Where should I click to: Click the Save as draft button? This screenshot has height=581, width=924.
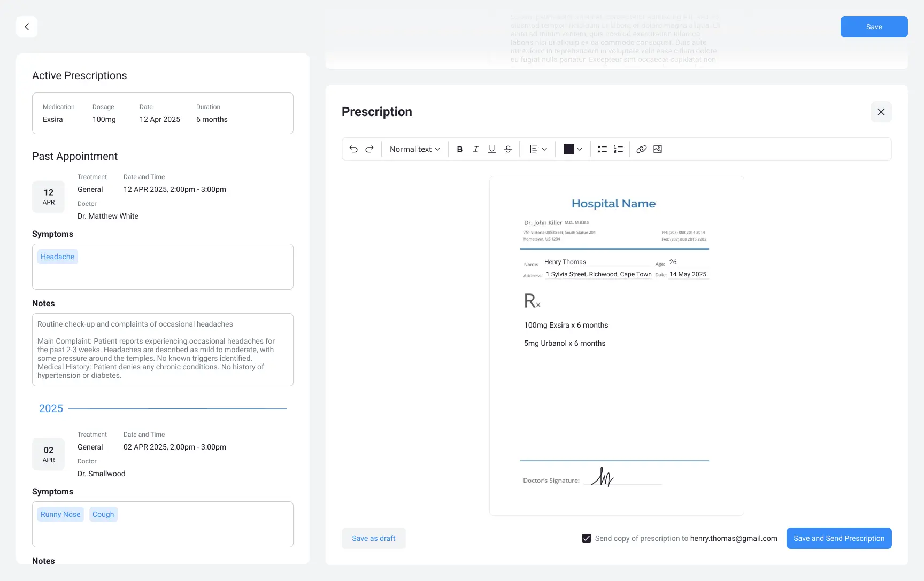[373, 538]
